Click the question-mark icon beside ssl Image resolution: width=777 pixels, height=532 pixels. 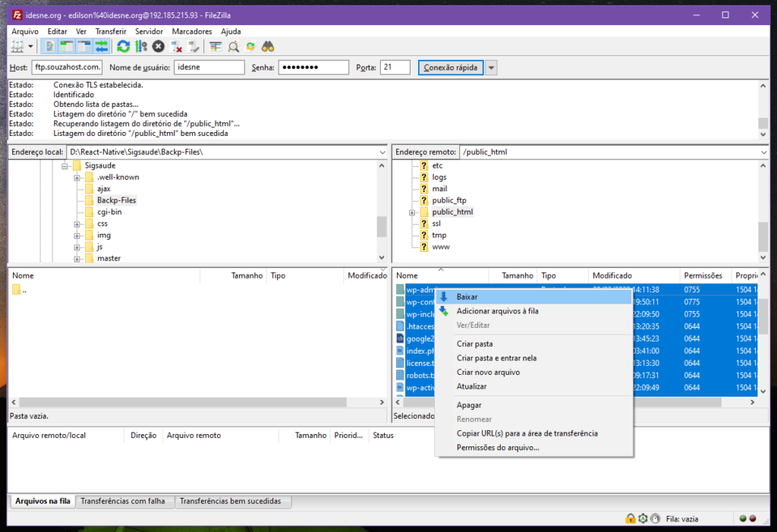click(424, 224)
